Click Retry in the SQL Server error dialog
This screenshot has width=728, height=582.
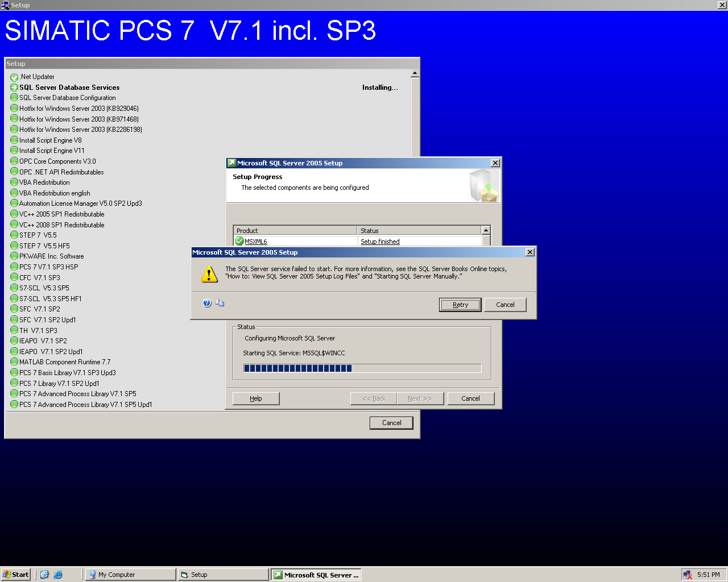[460, 305]
